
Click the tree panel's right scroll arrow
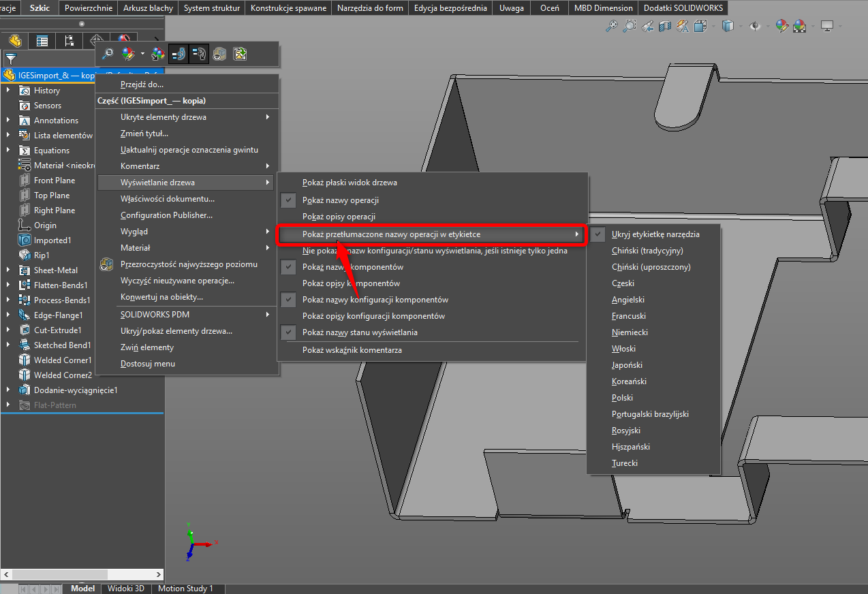(159, 575)
